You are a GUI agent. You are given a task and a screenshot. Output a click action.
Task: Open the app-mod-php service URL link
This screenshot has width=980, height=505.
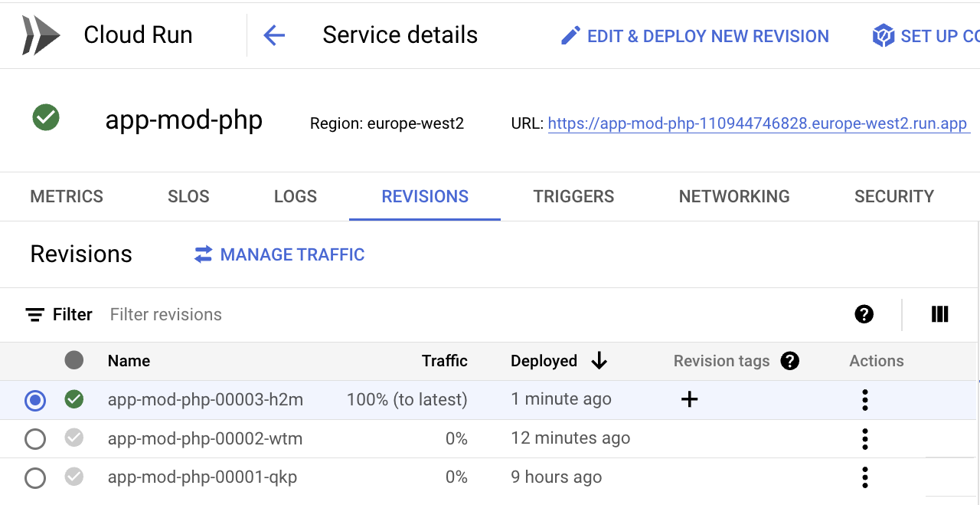pos(758,124)
